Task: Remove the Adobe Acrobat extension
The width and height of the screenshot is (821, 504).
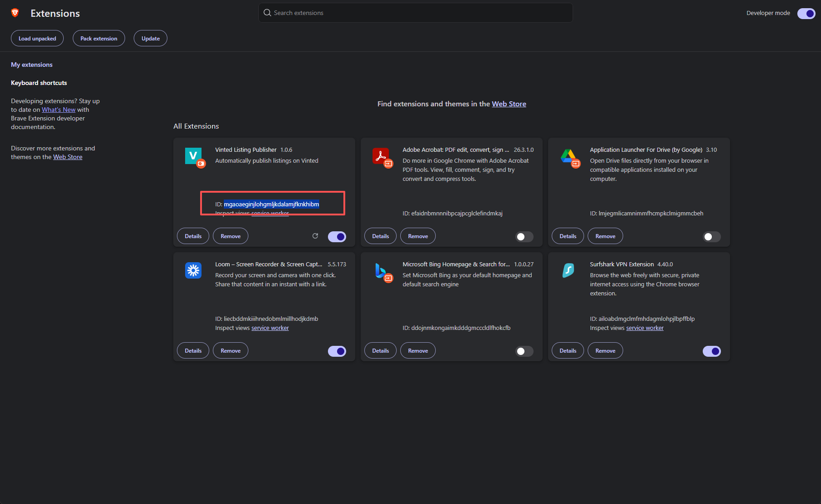Action: pos(418,236)
